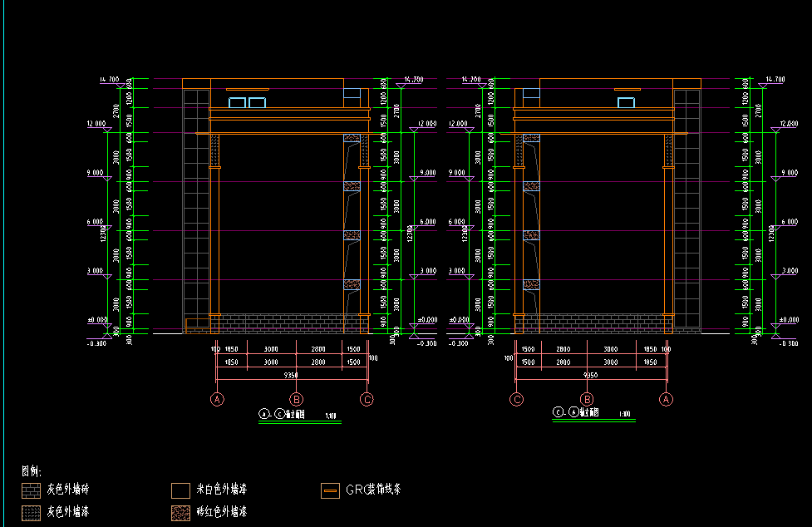The height and width of the screenshot is (527, 812).
Task: Click the 灰色外墙砖 legend label text
Action: 67,490
